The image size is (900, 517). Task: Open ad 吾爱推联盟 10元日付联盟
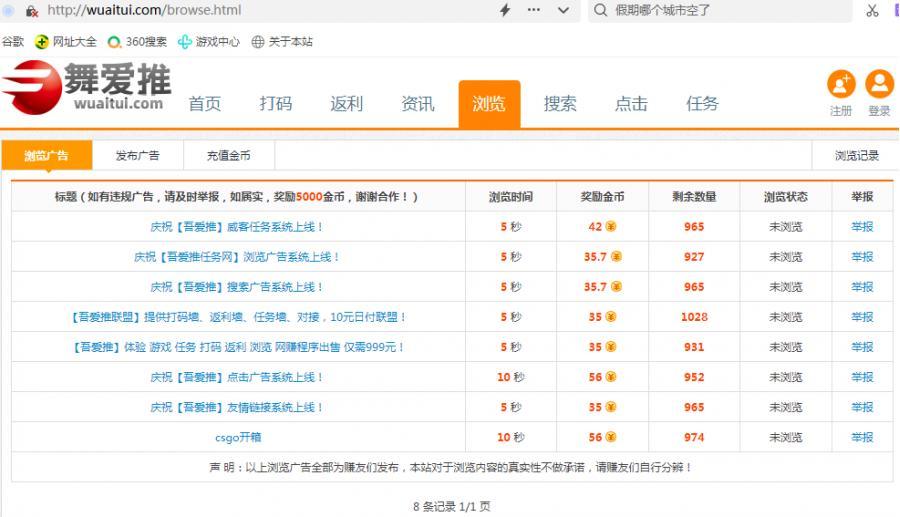click(x=238, y=317)
